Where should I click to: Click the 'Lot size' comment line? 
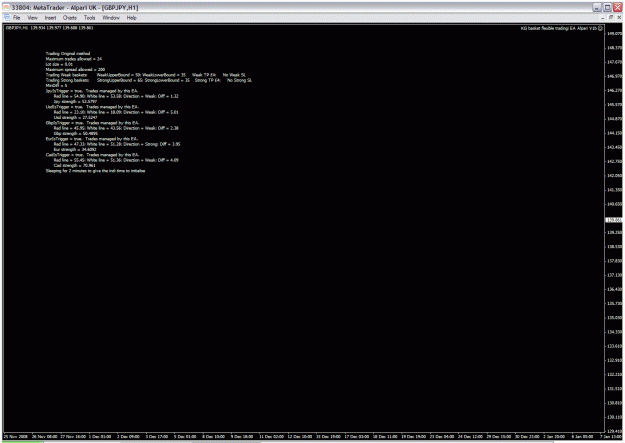(59, 64)
